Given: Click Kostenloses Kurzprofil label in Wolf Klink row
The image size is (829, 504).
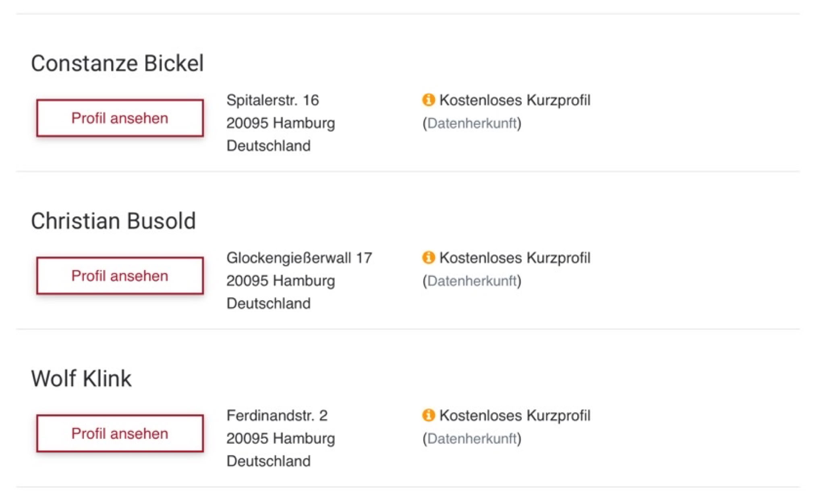Looking at the screenshot, I should 514,415.
